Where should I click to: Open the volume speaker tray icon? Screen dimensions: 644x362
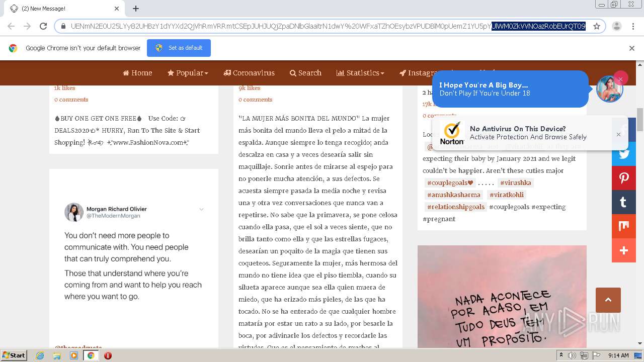click(572, 355)
